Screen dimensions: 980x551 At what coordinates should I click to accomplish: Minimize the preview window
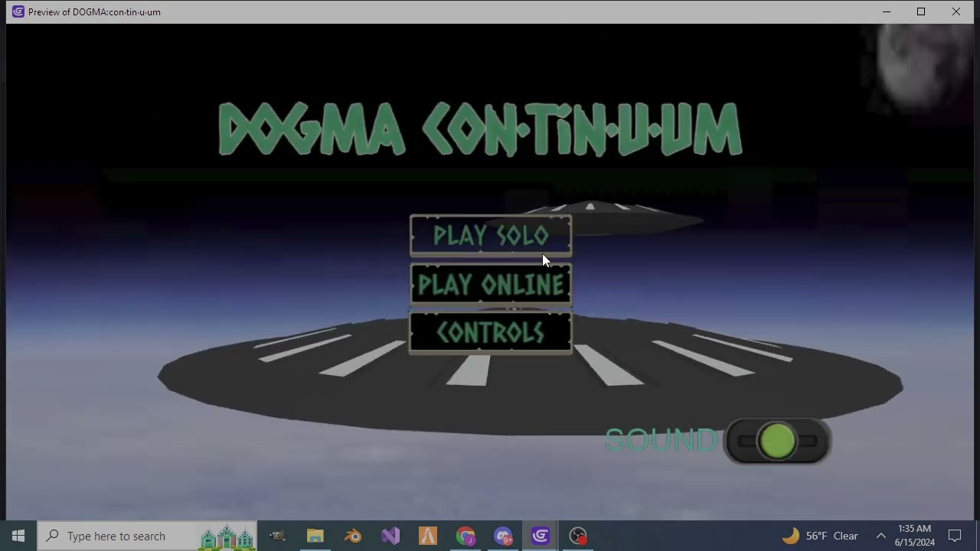[x=886, y=11]
